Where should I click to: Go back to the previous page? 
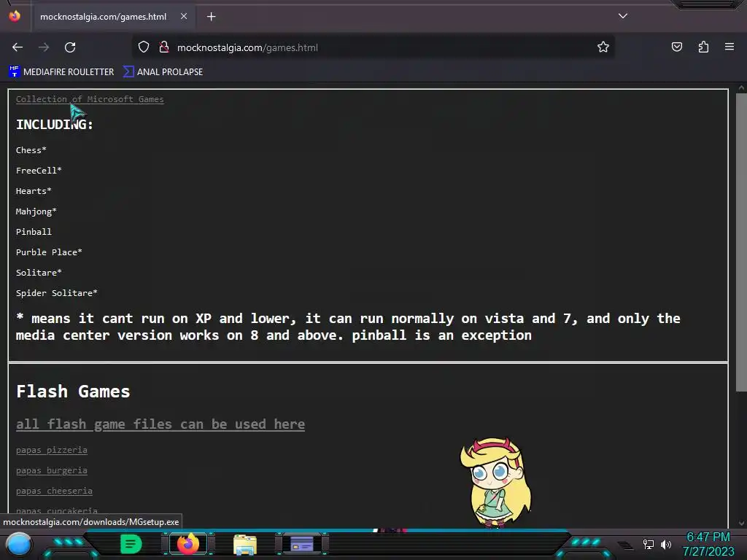point(18,47)
